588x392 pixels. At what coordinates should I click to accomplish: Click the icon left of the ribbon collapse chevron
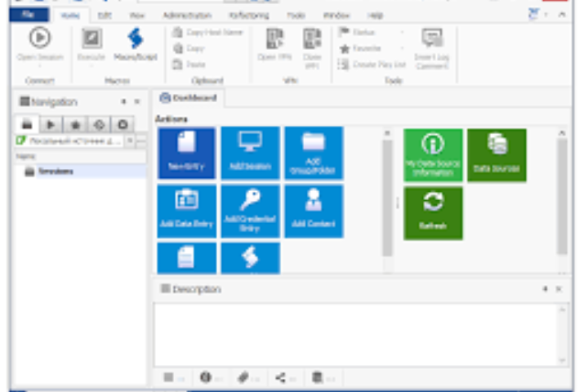tap(533, 14)
